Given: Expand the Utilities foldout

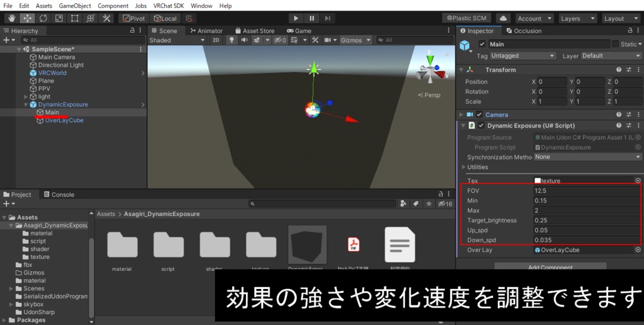Looking at the screenshot, I should coord(464,167).
